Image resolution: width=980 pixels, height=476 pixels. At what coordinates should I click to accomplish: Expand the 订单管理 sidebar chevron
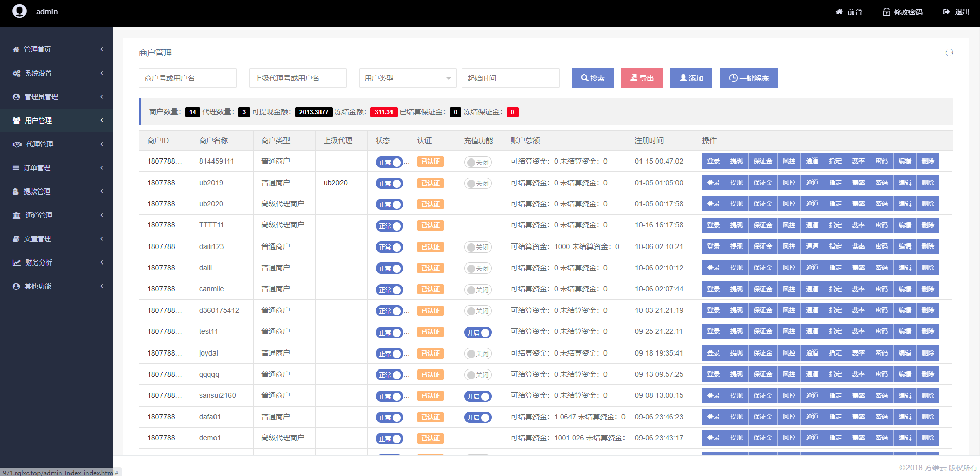[x=102, y=168]
